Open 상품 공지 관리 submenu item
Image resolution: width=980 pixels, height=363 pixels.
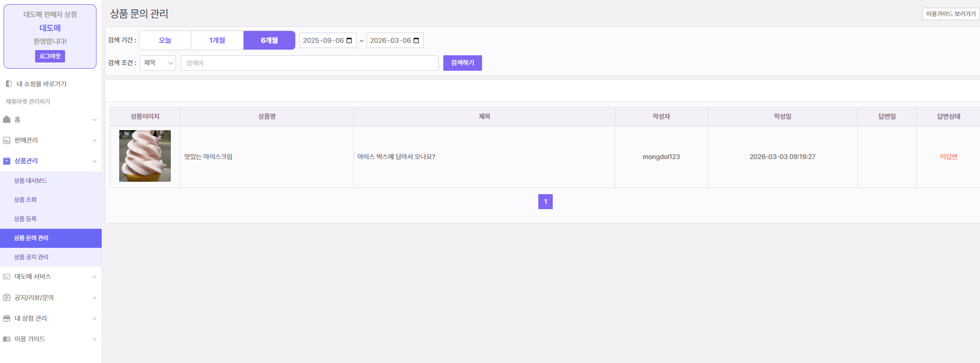31,257
